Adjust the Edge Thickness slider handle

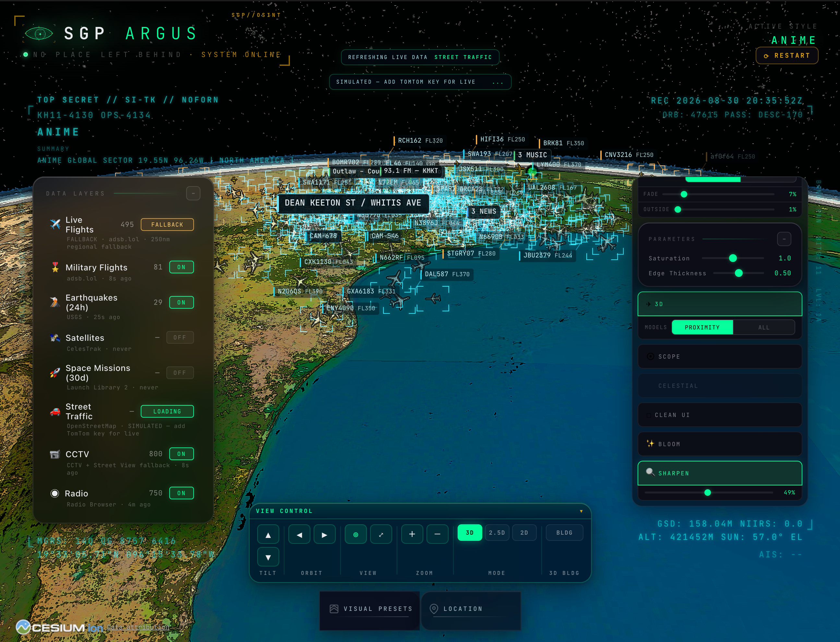[x=739, y=273]
